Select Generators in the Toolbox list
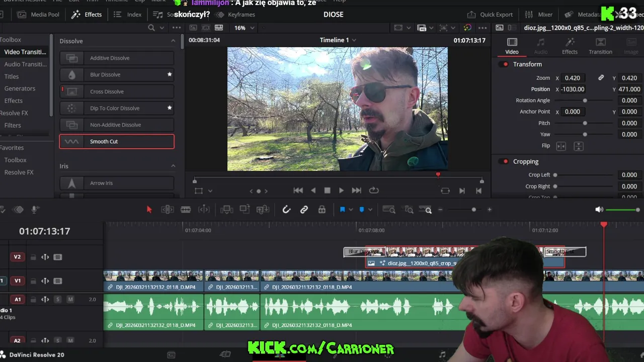Screen dimensions: 644x362 pyautogui.click(x=20, y=88)
